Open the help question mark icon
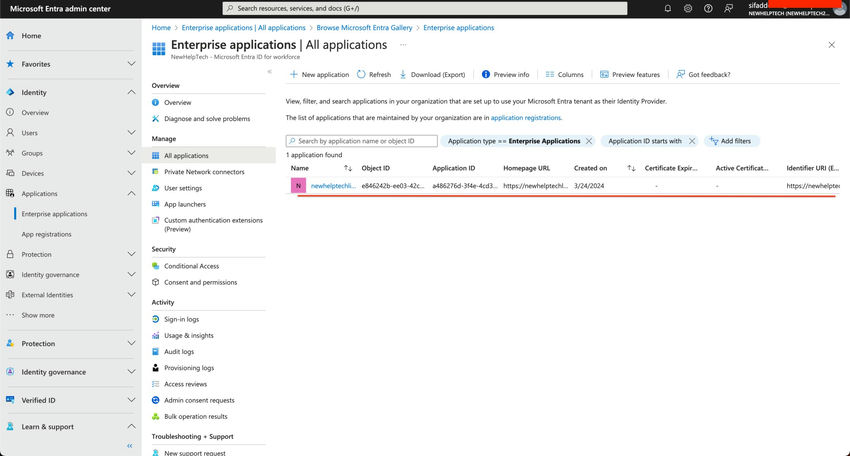Viewport: 850px width, 456px height. (x=708, y=8)
